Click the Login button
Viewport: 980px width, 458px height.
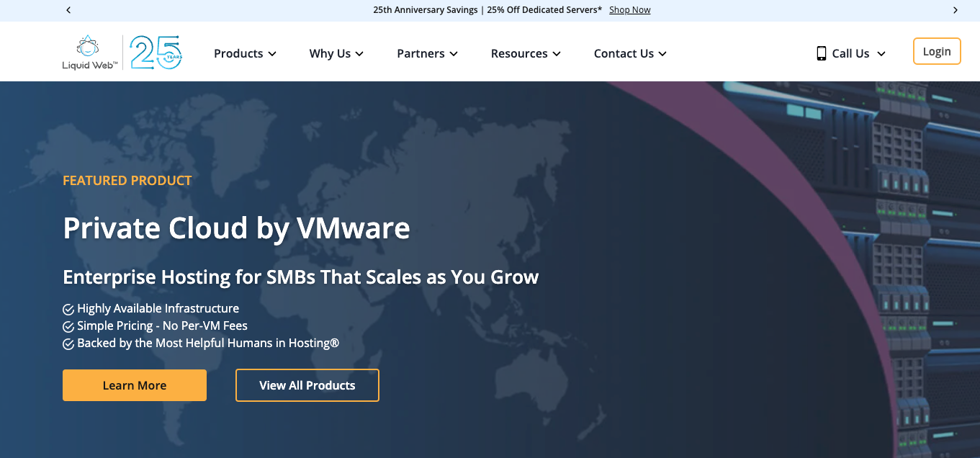click(x=937, y=51)
